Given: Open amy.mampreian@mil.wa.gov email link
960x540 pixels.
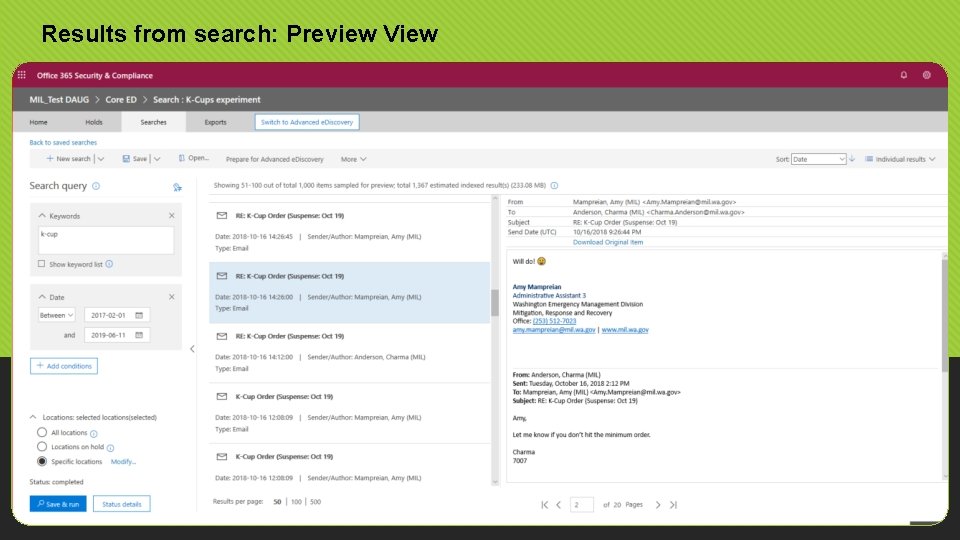Looking at the screenshot, I should pos(553,329).
